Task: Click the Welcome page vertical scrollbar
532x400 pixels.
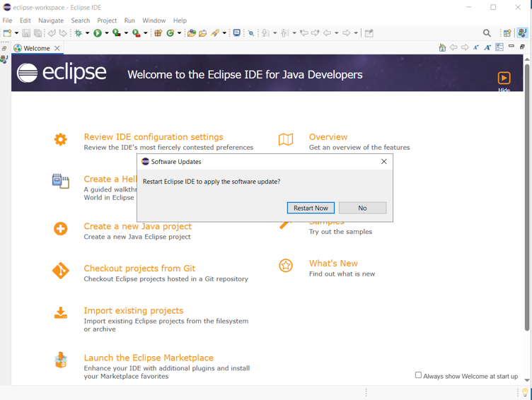Action: pyautogui.click(x=527, y=196)
